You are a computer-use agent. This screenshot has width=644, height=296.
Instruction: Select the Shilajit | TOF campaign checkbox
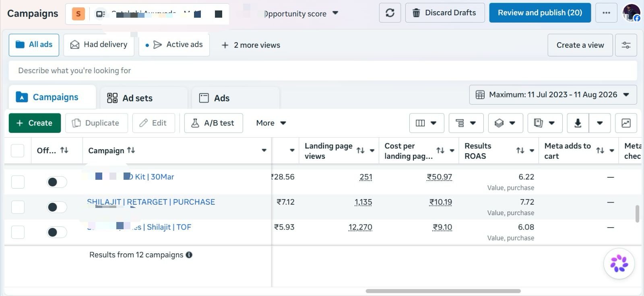18,232
